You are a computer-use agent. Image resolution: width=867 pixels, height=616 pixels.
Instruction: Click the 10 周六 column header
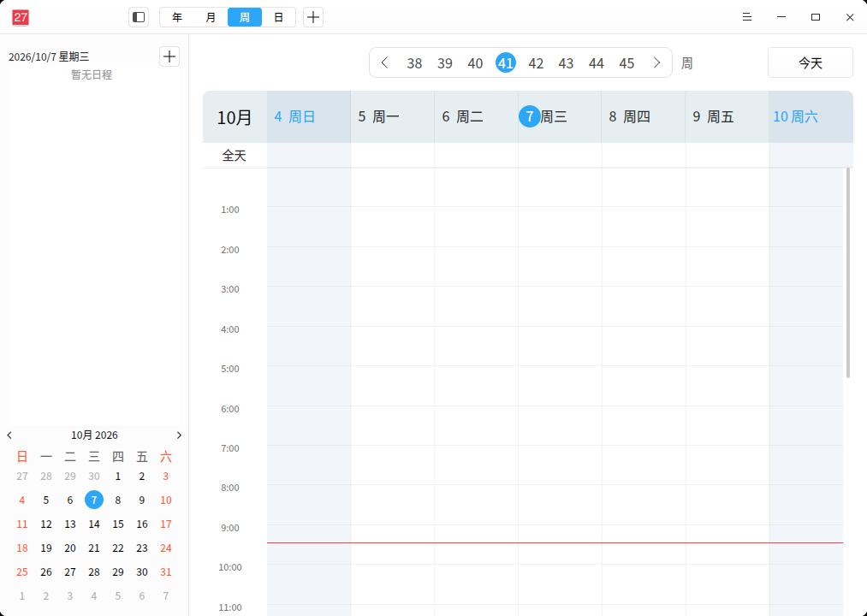811,116
